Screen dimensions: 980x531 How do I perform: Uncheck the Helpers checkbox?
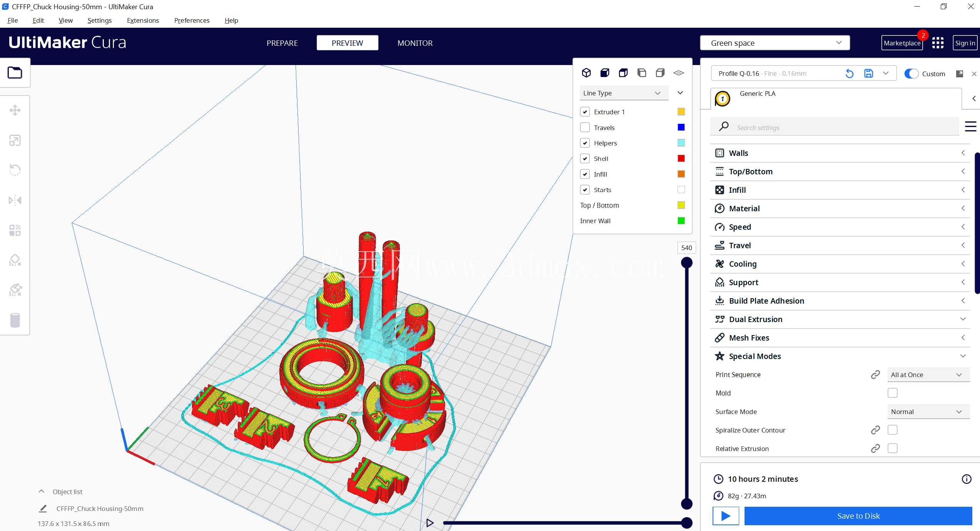tap(585, 143)
